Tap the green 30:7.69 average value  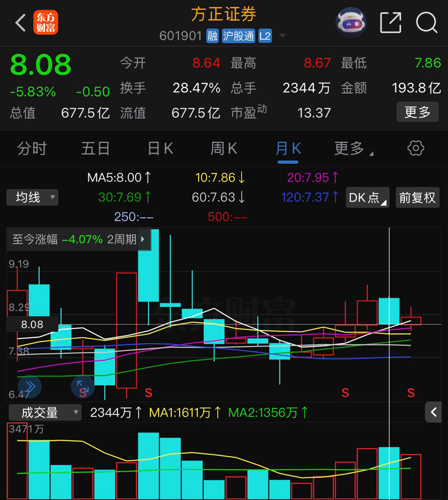click(124, 197)
